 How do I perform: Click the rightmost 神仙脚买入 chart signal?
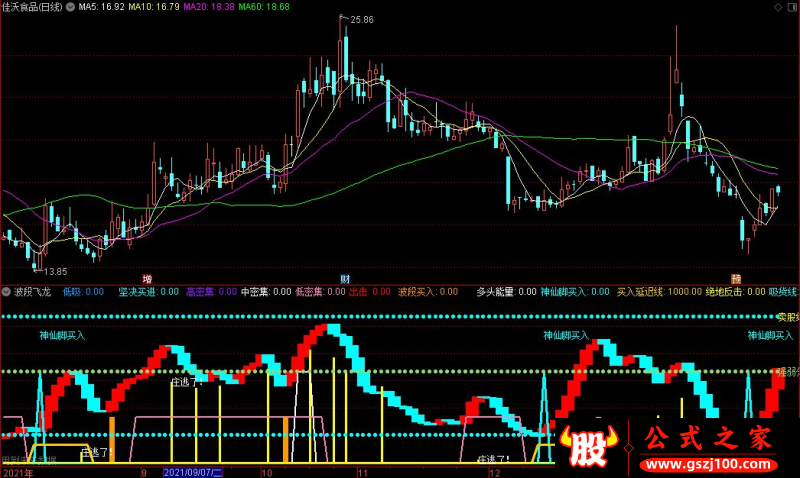pos(770,335)
